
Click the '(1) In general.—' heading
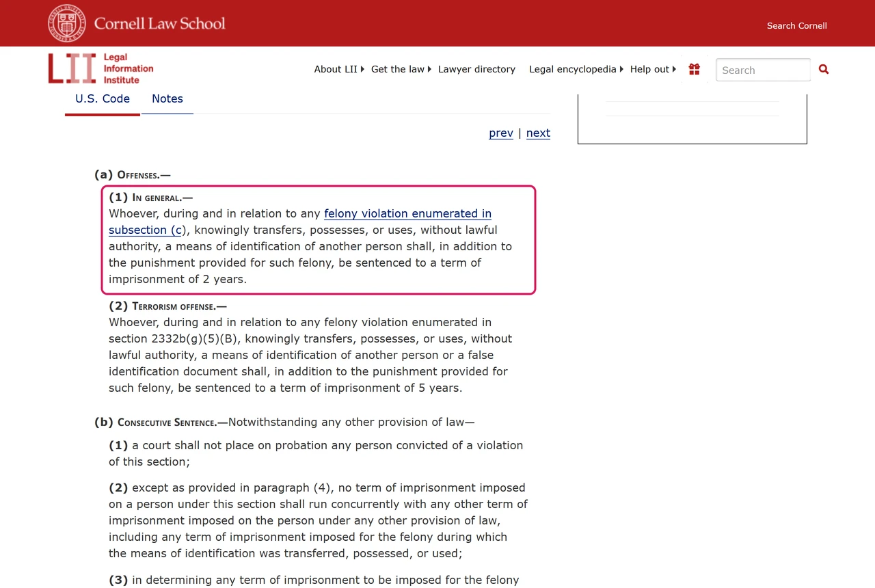(x=151, y=197)
